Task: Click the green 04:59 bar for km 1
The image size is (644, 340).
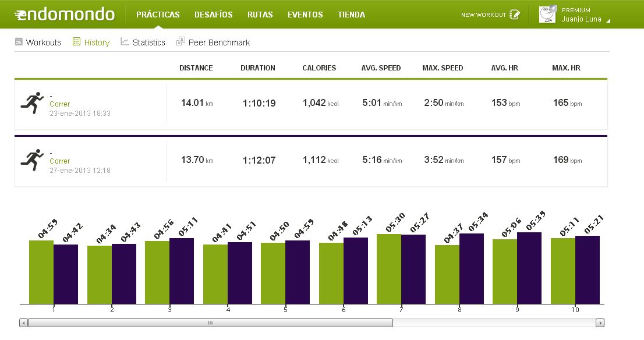Action: pyautogui.click(x=41, y=272)
